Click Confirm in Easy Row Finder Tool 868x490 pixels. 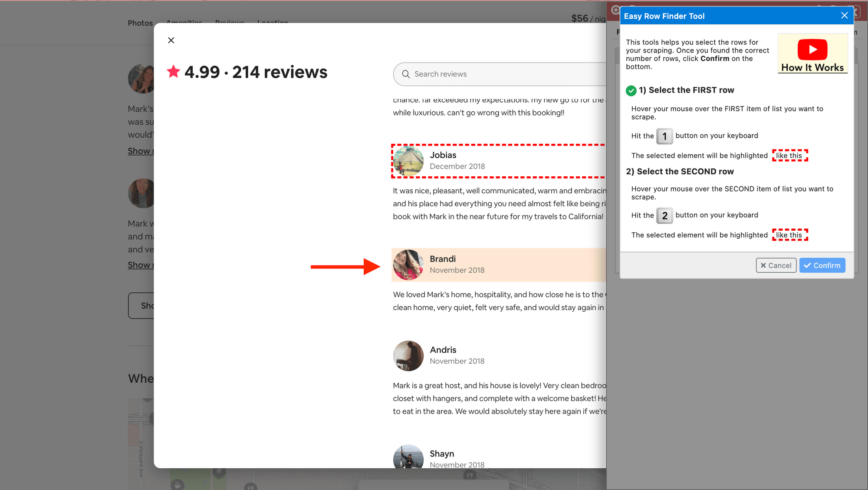point(822,265)
